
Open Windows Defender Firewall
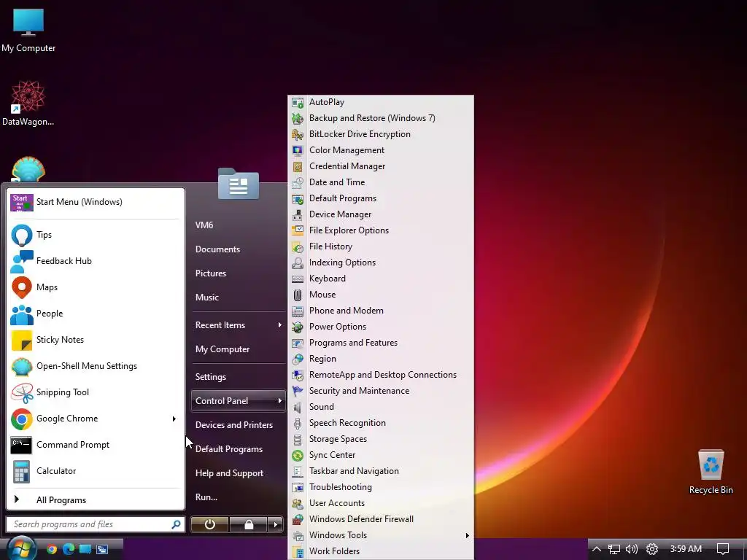(x=381, y=519)
